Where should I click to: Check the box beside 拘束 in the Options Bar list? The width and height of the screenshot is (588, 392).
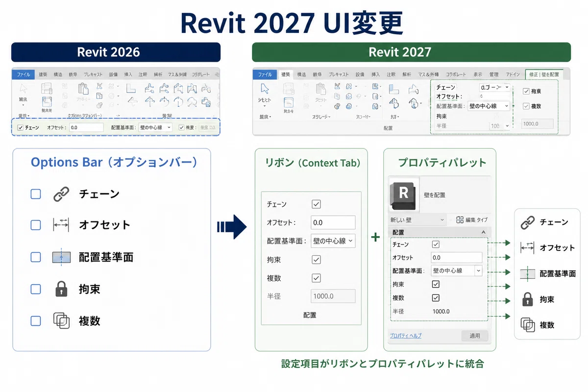(36, 289)
